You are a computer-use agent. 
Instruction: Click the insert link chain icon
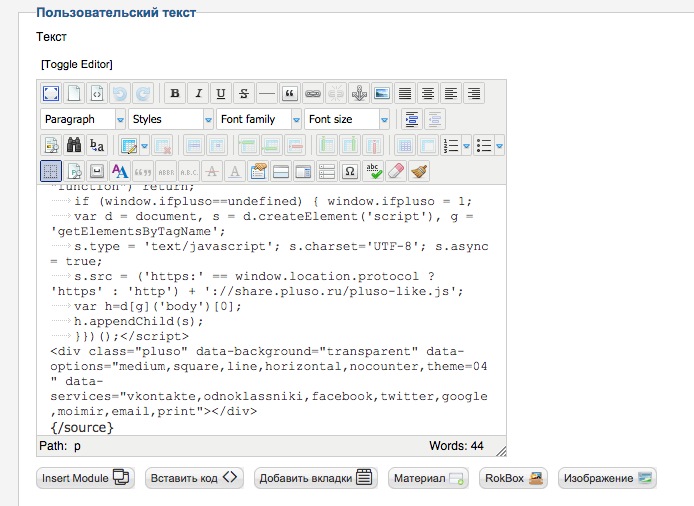point(313,93)
